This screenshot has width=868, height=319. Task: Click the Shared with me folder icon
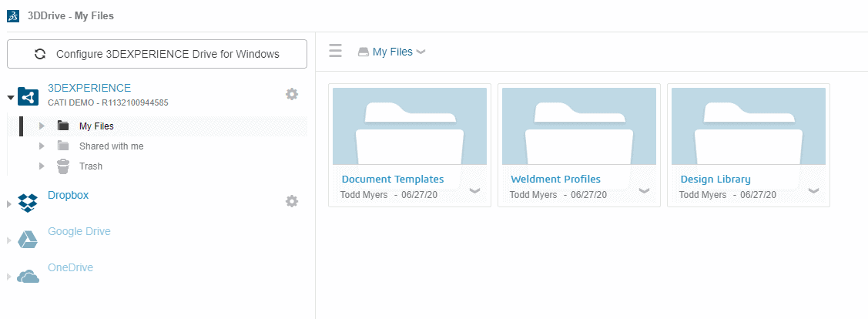pyautogui.click(x=63, y=146)
